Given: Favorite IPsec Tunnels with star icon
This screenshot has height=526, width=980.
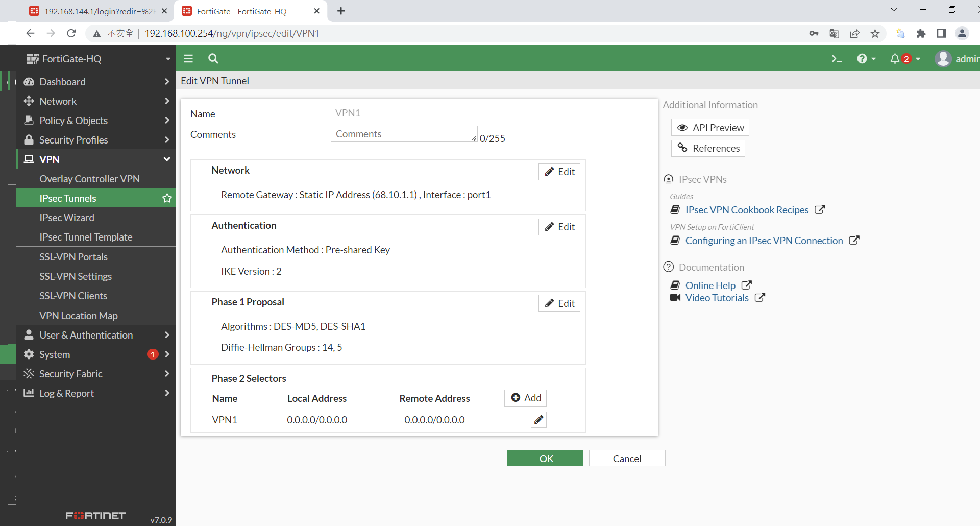Looking at the screenshot, I should 167,198.
